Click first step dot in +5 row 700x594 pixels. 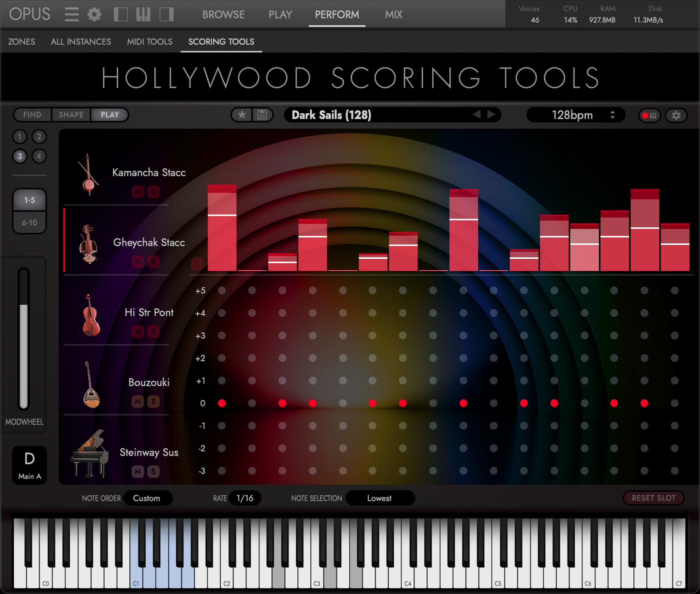pos(222,291)
